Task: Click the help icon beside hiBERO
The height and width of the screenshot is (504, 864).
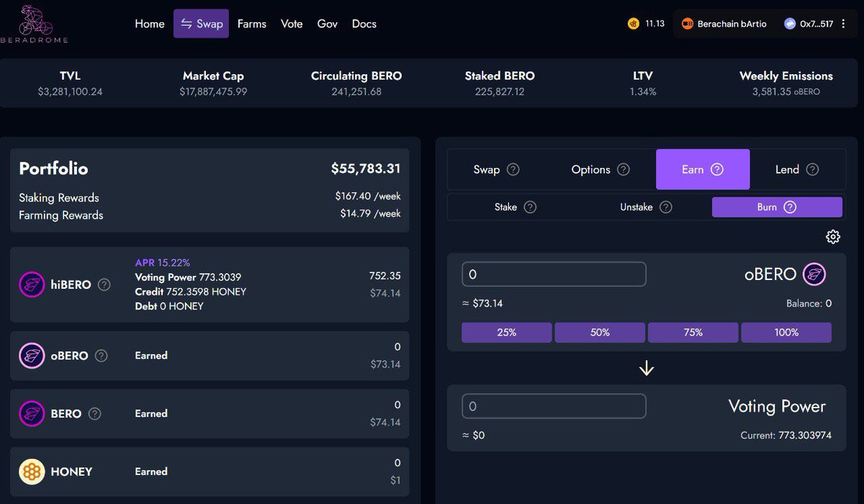Action: point(104,284)
